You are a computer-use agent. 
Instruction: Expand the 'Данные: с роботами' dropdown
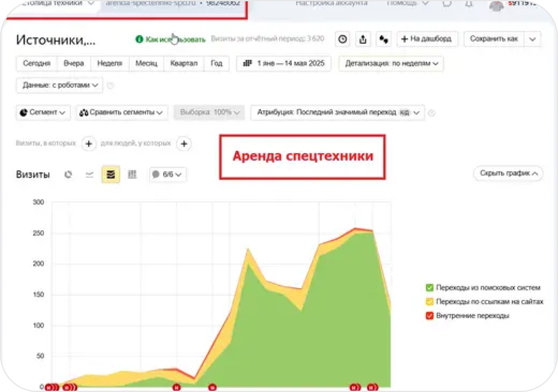(x=60, y=85)
